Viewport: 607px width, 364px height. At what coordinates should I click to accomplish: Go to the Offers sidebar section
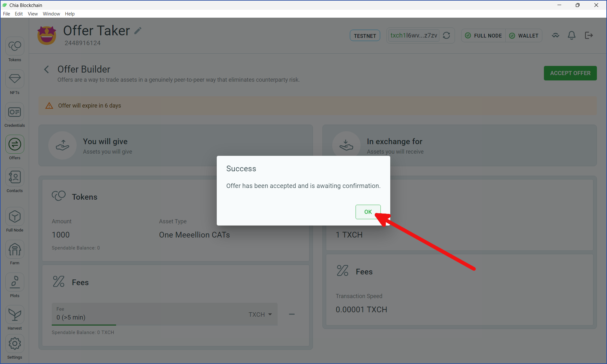(x=15, y=148)
